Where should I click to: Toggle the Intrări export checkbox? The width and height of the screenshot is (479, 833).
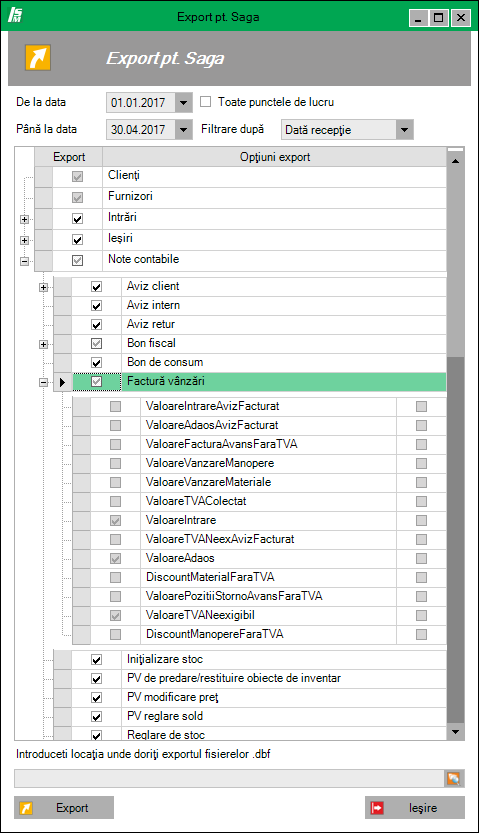[x=78, y=218]
